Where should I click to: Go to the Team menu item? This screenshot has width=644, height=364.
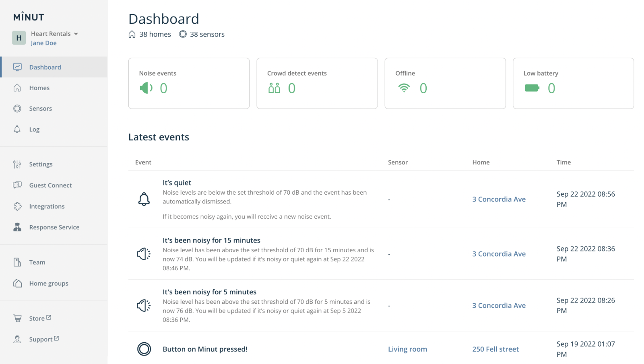pyautogui.click(x=37, y=262)
